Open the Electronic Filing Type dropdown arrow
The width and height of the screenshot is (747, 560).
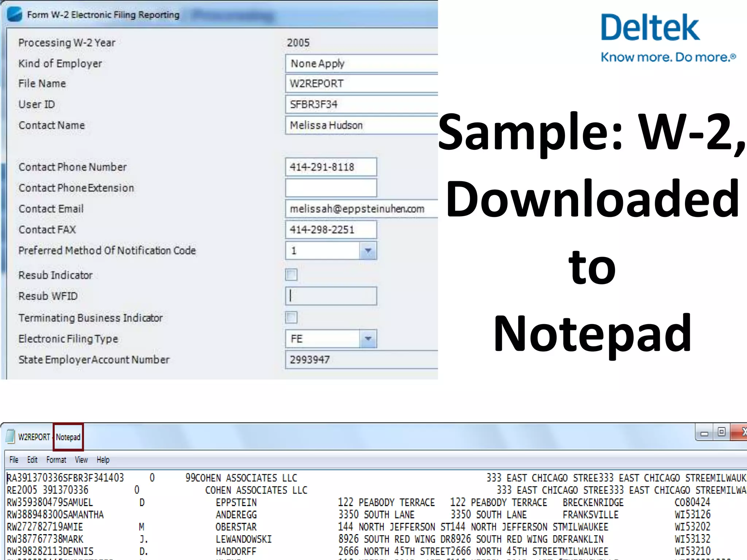tap(368, 339)
